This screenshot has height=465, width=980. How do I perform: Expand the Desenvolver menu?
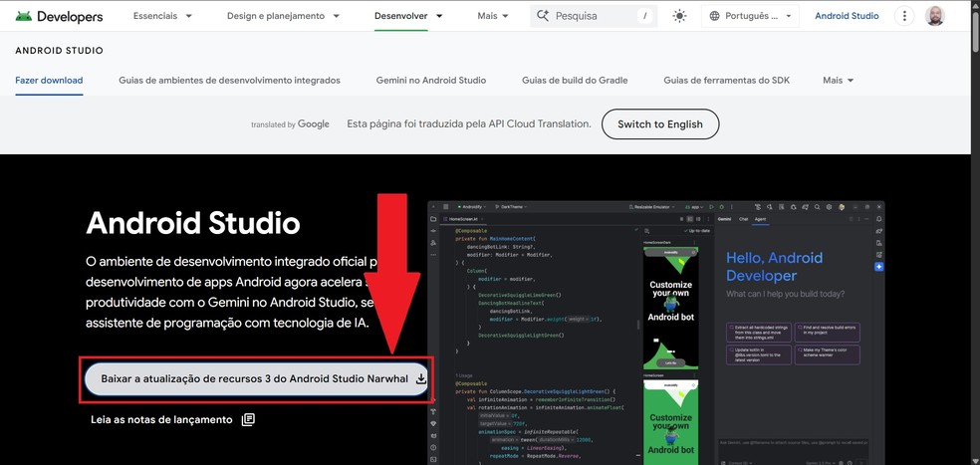[408, 16]
